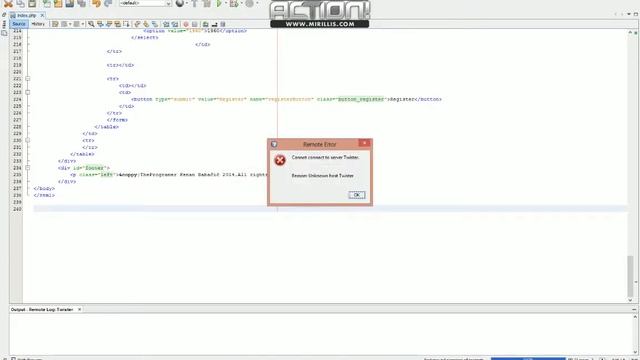Image resolution: width=640 pixels, height=360 pixels.
Task: Click the Next Bookmark icon
Action: coord(146,24)
